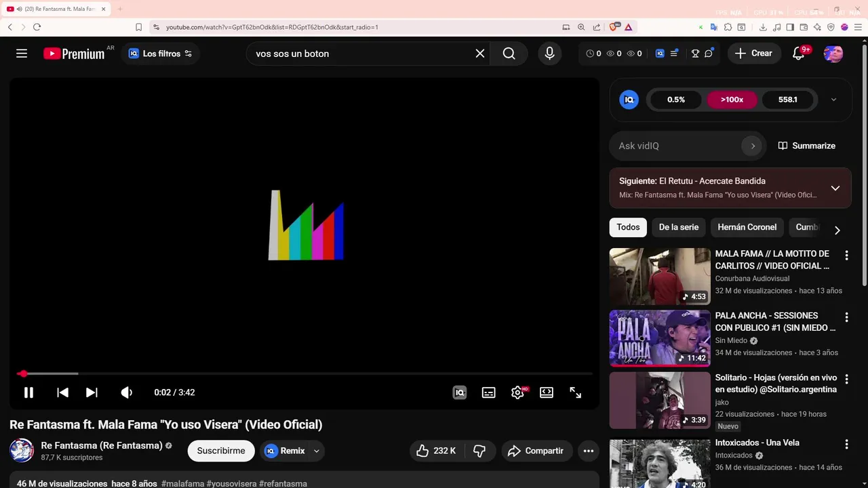Open YouTube notifications bell
Viewport: 868px width, 488px height.
798,54
